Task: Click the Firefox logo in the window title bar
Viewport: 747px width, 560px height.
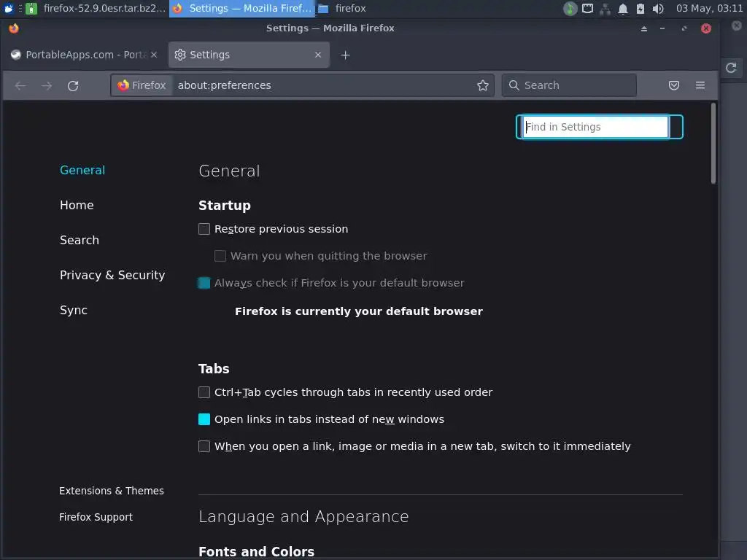Action: [x=14, y=28]
